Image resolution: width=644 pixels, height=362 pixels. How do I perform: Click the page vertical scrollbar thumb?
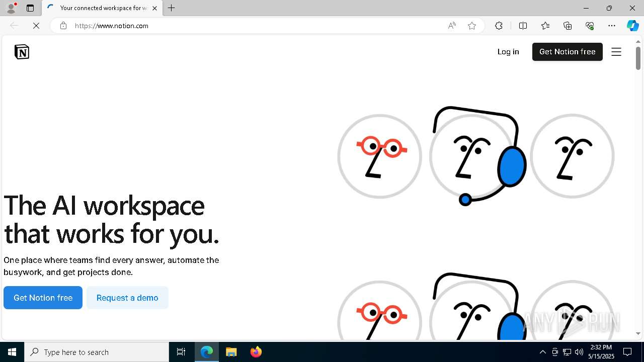pyautogui.click(x=638, y=58)
